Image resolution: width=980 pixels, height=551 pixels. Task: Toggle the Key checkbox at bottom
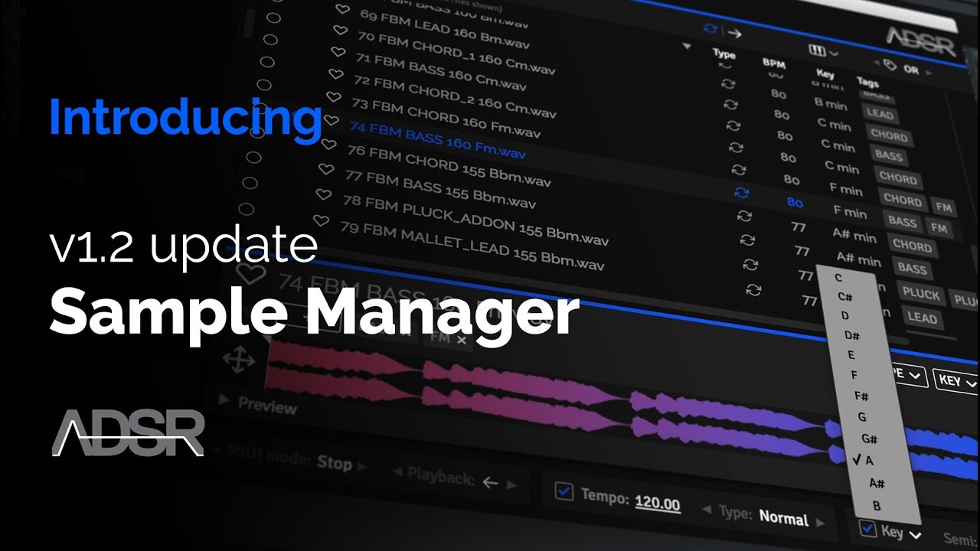(867, 528)
